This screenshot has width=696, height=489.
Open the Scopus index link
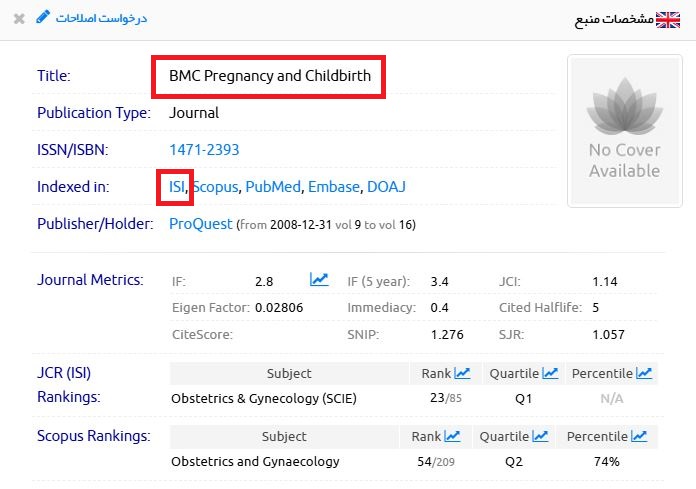(215, 187)
